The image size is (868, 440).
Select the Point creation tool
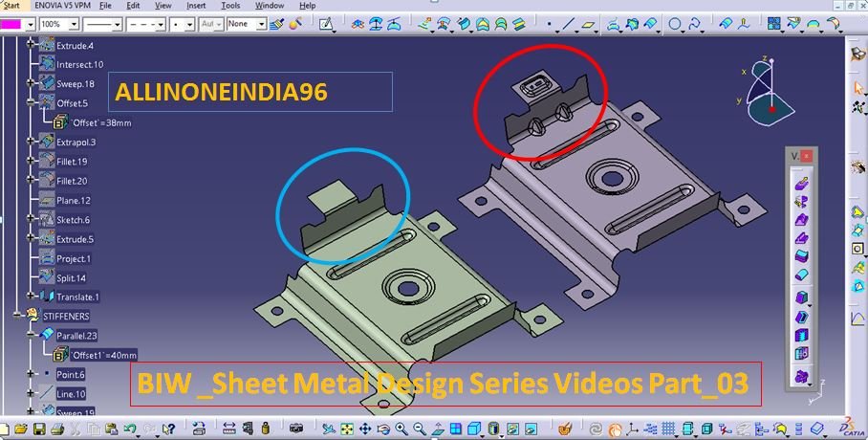(549, 24)
